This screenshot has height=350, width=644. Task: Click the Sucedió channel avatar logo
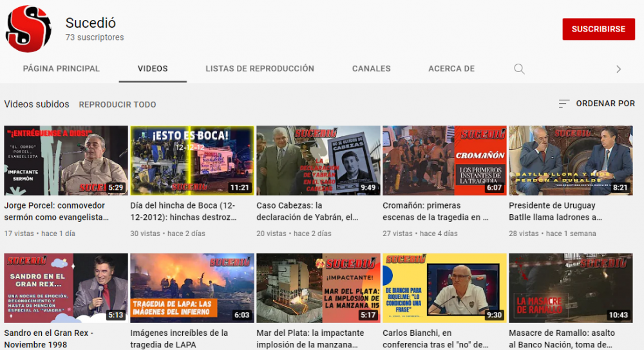pyautogui.click(x=29, y=29)
